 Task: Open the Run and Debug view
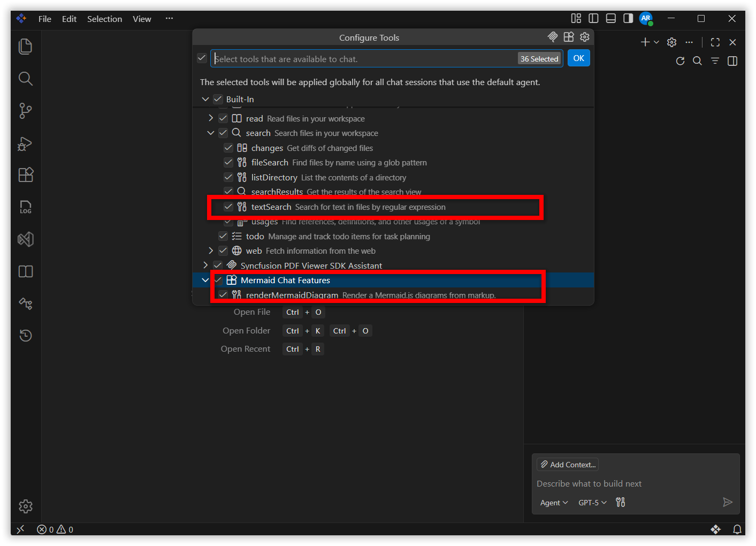[x=26, y=143]
